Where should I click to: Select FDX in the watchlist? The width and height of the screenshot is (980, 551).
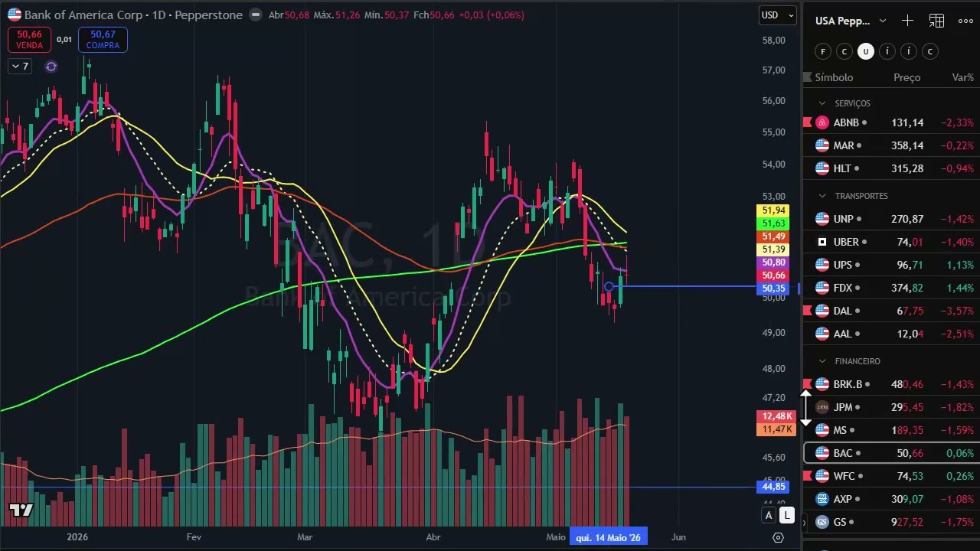pyautogui.click(x=891, y=288)
